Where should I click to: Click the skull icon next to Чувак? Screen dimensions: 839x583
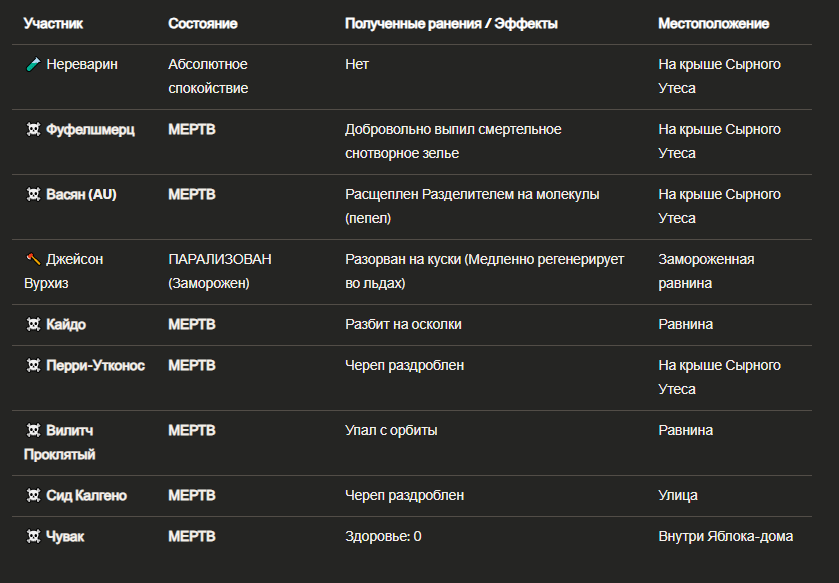click(x=33, y=536)
